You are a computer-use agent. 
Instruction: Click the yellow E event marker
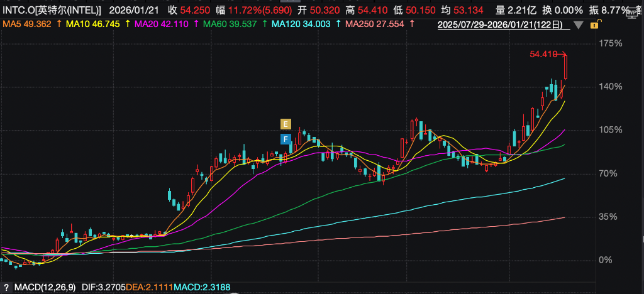tap(286, 123)
